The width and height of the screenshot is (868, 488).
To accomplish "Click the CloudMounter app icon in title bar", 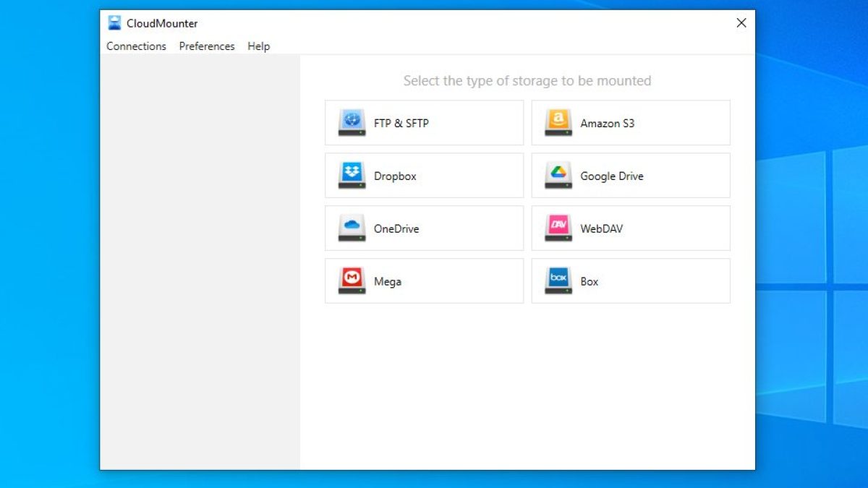I will [115, 23].
